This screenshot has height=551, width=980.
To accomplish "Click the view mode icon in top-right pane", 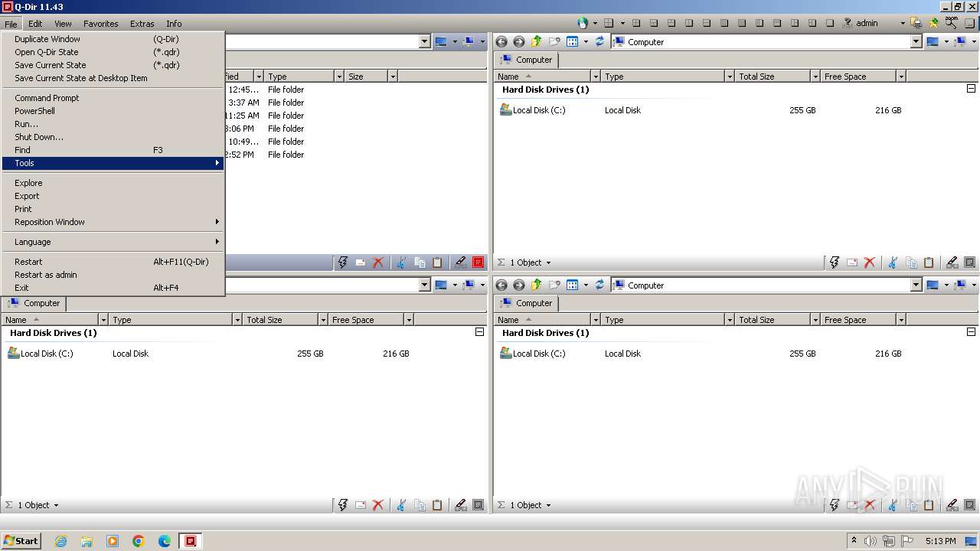I will [x=572, y=42].
